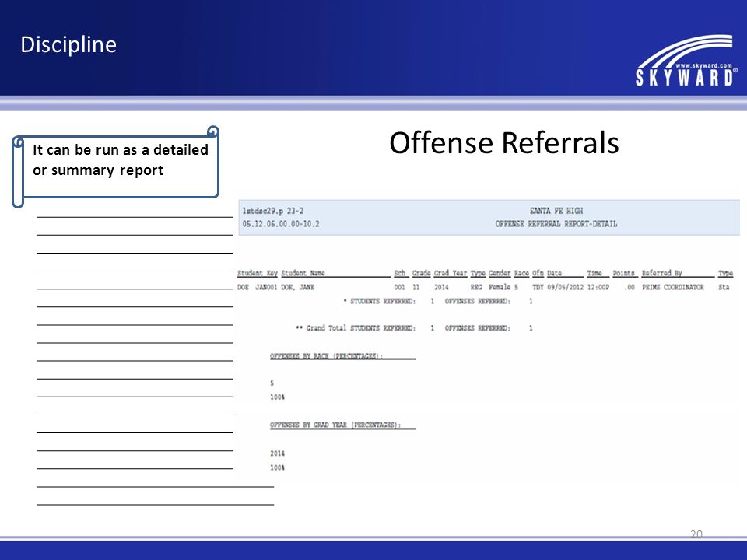Click the Sch column header
This screenshot has height=560, width=747.
(x=400, y=273)
